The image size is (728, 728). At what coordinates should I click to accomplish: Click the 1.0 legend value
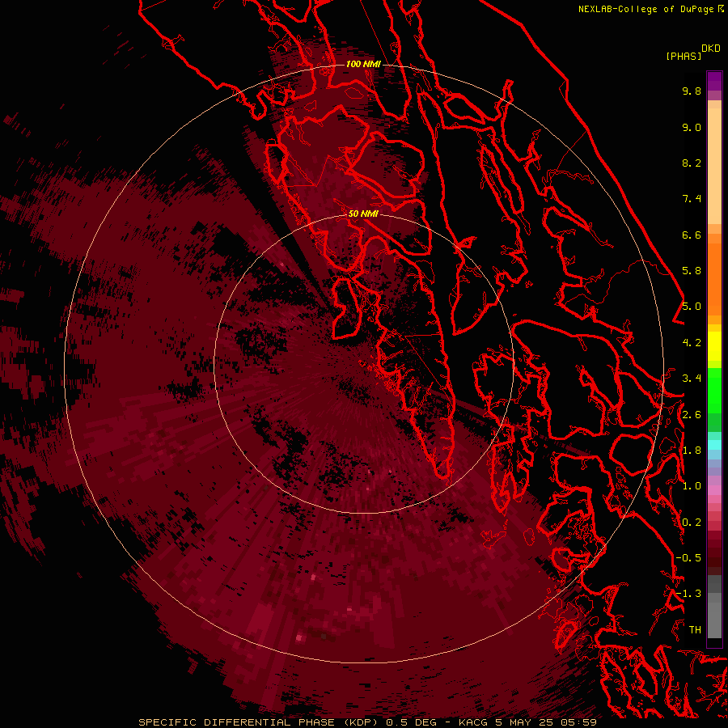pyautogui.click(x=692, y=486)
